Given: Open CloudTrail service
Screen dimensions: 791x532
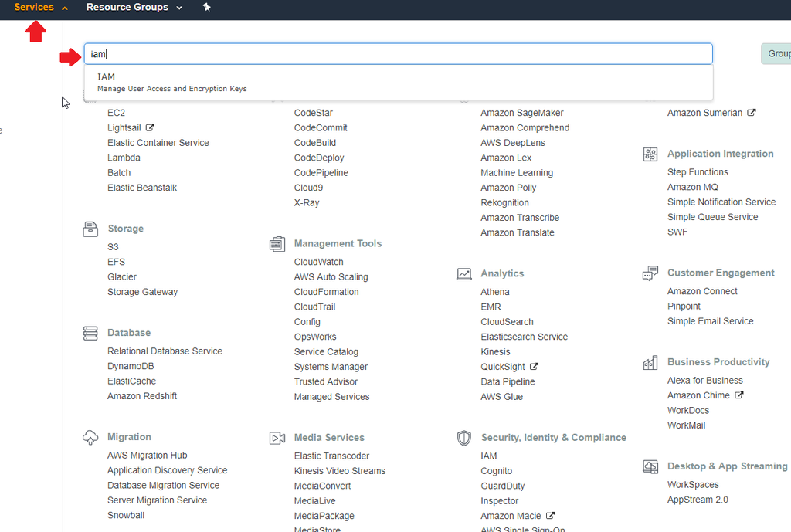Looking at the screenshot, I should click(314, 307).
